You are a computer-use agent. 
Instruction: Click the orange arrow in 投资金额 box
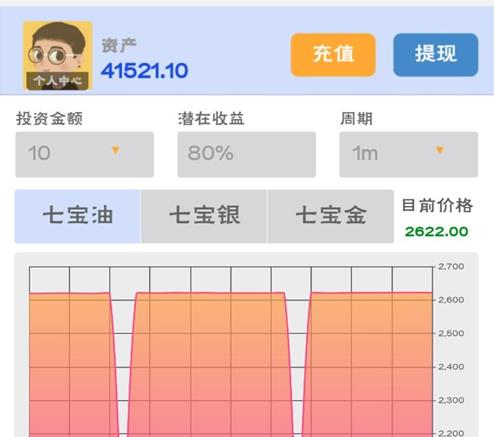click(116, 150)
